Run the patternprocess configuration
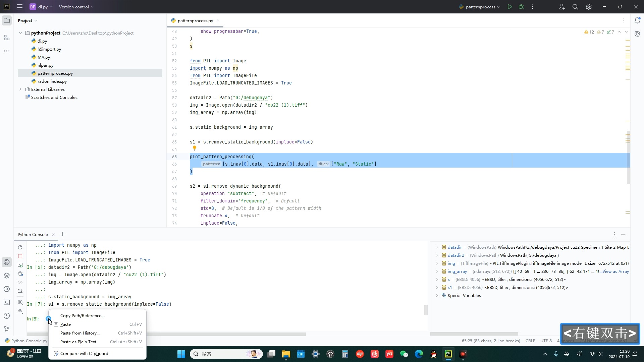Image resolution: width=644 pixels, height=362 pixels. tap(510, 7)
